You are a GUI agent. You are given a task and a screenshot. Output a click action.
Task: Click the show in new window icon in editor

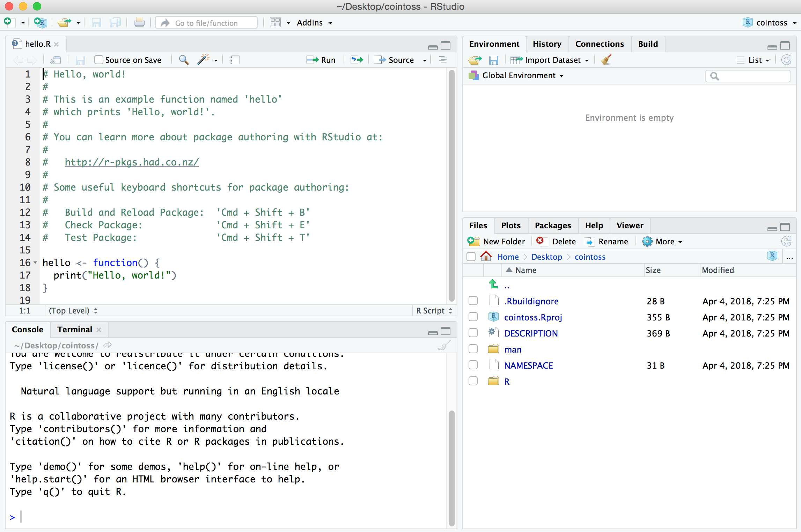pyautogui.click(x=56, y=60)
